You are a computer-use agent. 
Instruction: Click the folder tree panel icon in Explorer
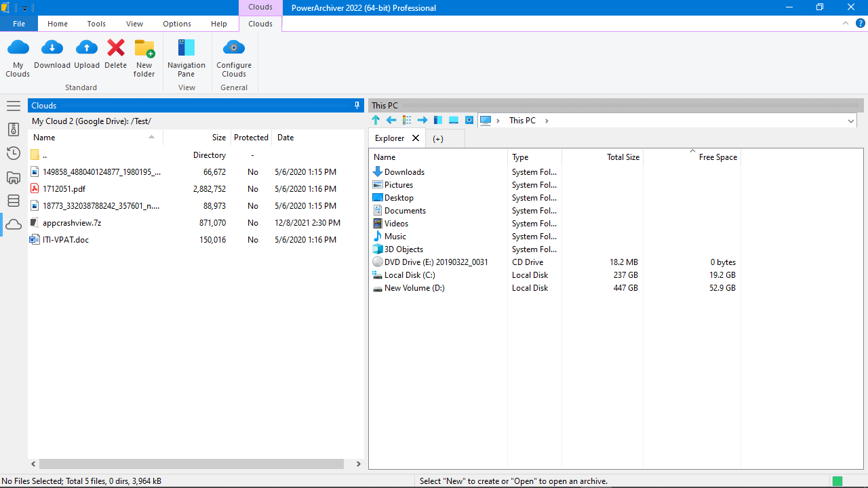tap(438, 120)
